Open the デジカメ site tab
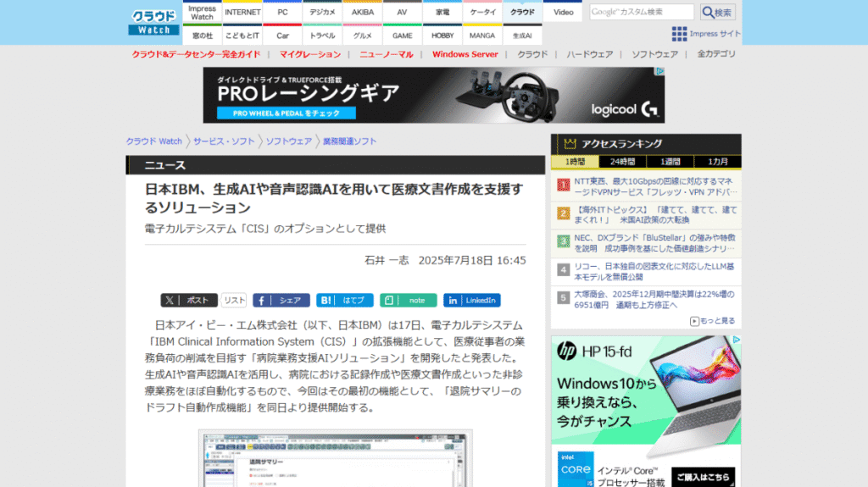The height and width of the screenshot is (487, 868). 322,12
